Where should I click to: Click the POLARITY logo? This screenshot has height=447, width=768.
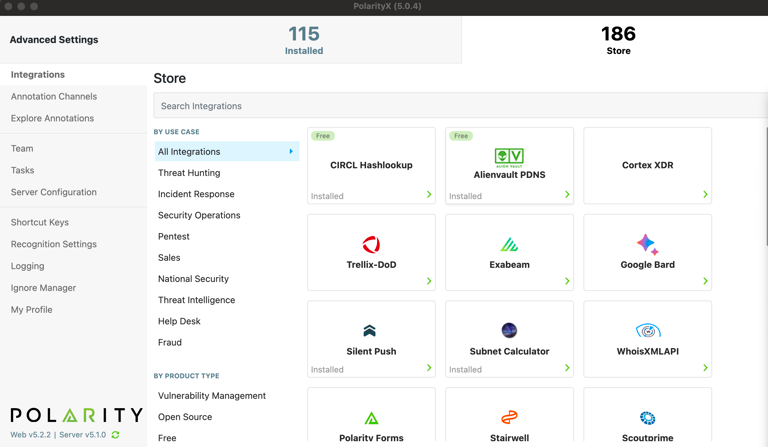coord(76,415)
